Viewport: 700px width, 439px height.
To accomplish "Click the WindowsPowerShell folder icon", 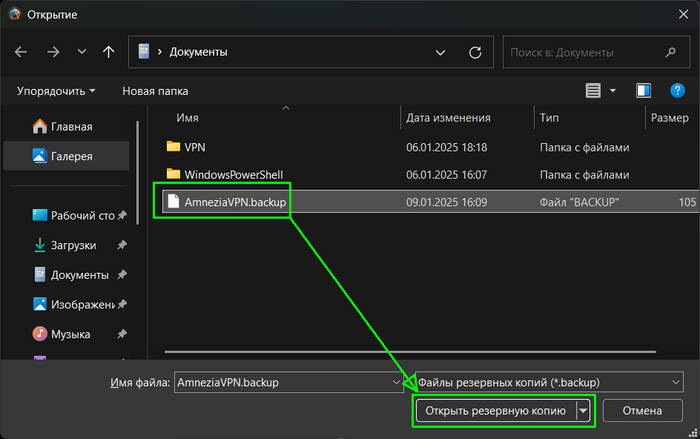I will pyautogui.click(x=173, y=174).
